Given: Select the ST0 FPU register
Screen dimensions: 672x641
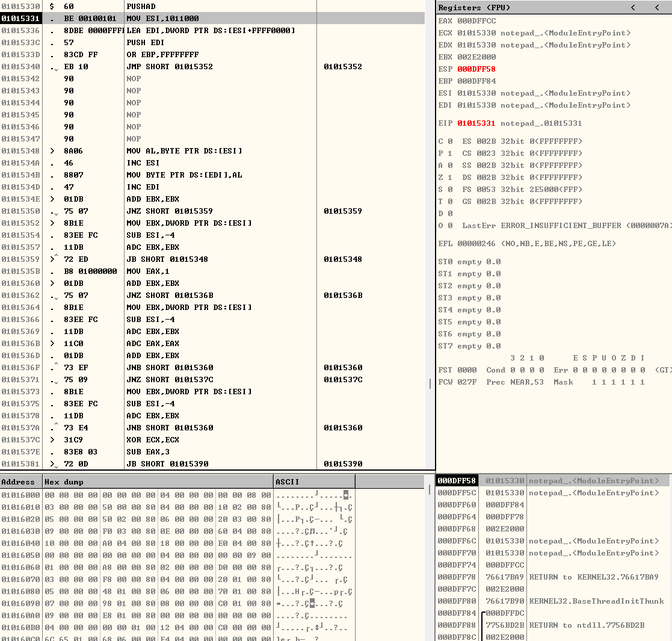Looking at the screenshot, I should click(469, 262).
